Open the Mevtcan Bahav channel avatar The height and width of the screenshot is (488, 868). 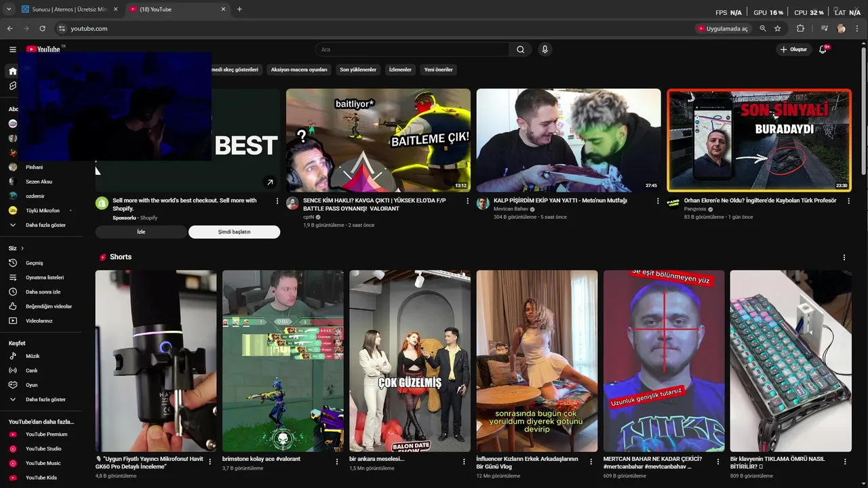483,203
